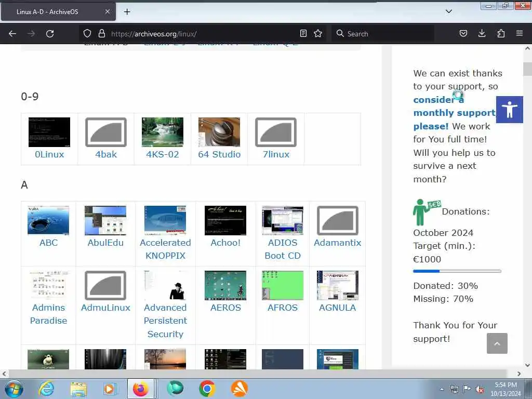Open the AbulEdu link

pos(105,243)
